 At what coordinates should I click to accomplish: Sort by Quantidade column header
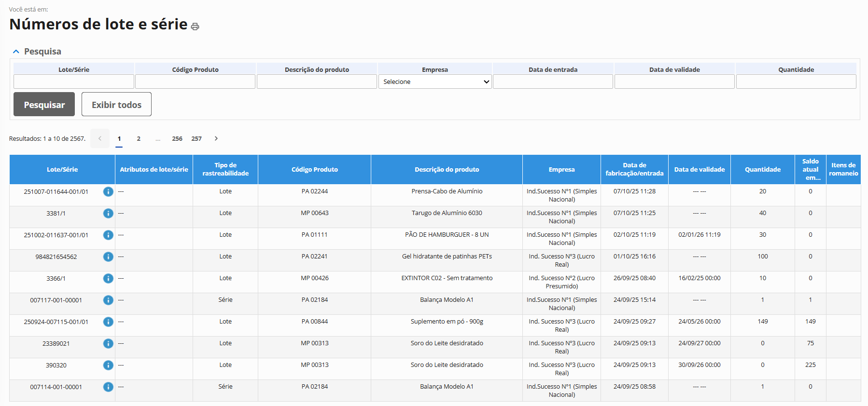(x=762, y=169)
